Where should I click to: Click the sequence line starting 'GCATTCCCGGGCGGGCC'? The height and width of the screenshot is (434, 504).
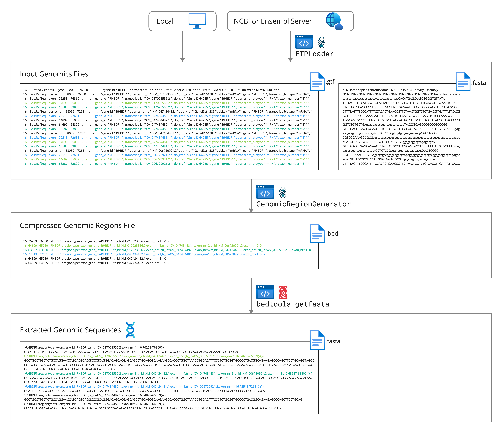pyautogui.click(x=145, y=391)
